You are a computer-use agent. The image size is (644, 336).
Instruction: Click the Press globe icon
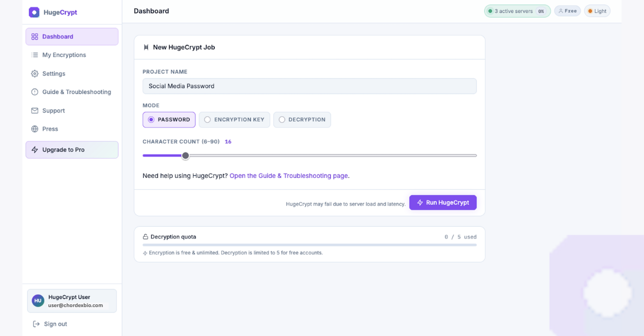point(35,129)
